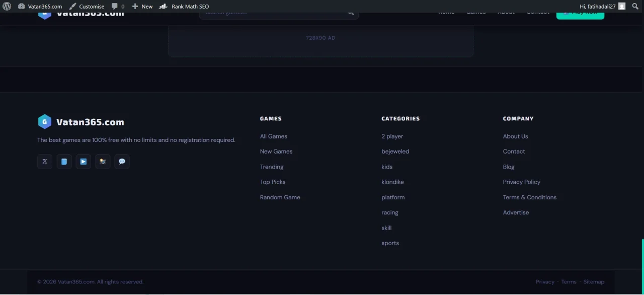Browse the racing category
Screen dimensions: 644x295
[390, 212]
